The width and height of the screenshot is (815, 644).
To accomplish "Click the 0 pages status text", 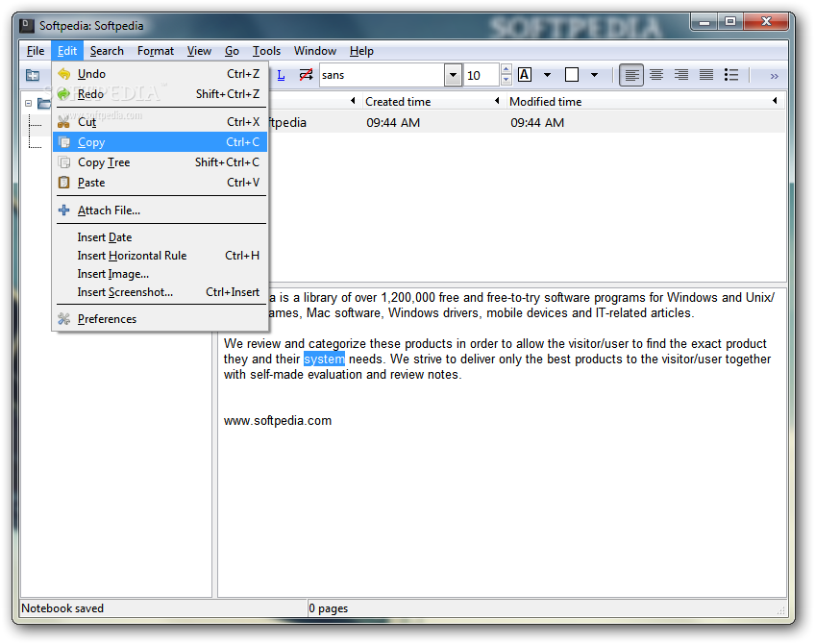I will [329, 608].
